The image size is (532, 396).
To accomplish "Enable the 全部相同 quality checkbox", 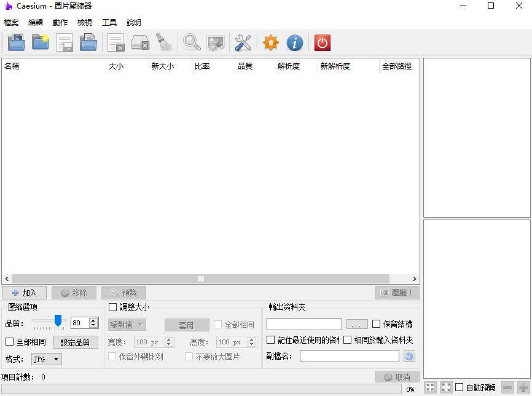I will (x=9, y=341).
